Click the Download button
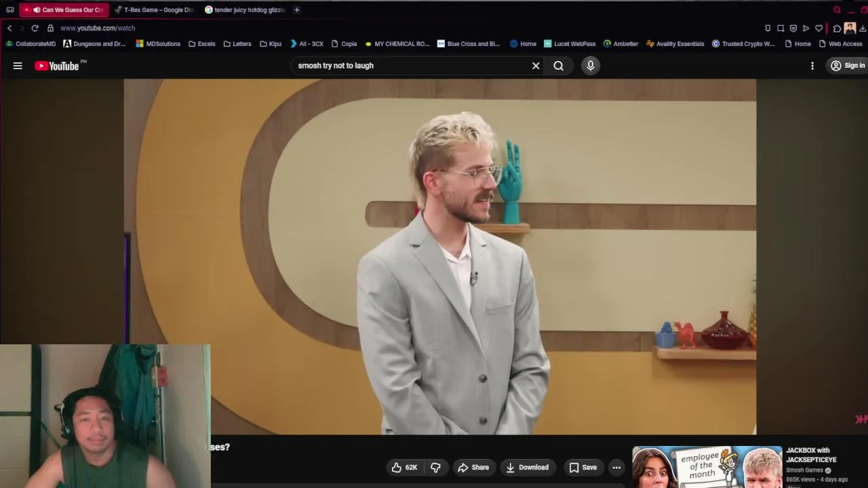This screenshot has height=488, width=868. click(x=527, y=467)
